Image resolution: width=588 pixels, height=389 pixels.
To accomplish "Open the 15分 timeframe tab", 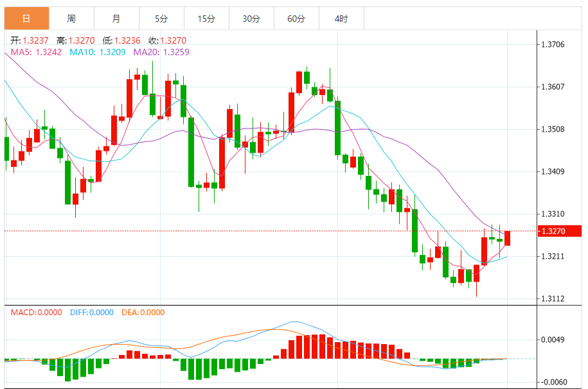I will tap(207, 19).
